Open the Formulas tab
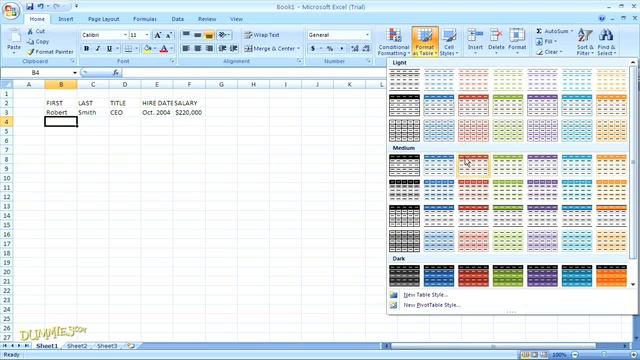Viewport: 640px width, 360px height. pos(144,19)
